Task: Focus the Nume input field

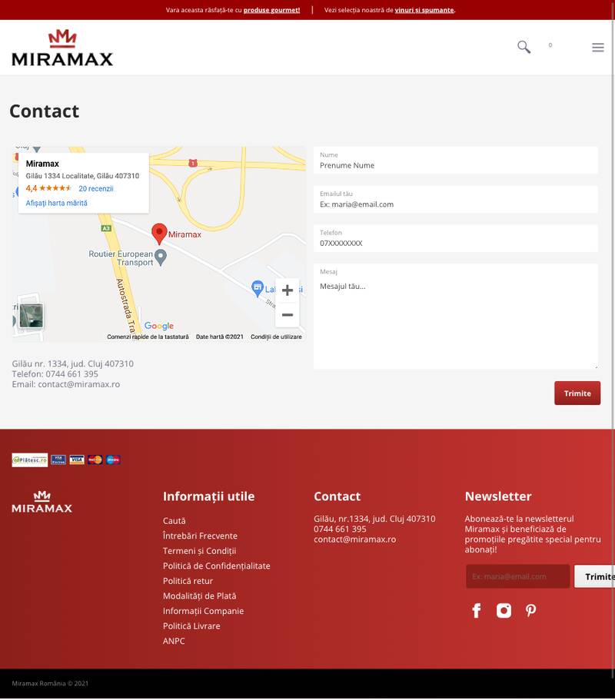Action: click(x=456, y=161)
